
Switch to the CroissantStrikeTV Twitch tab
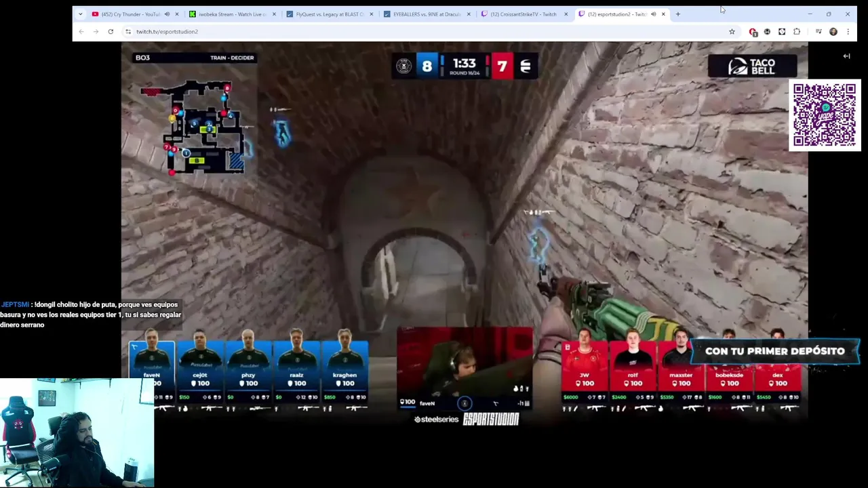point(524,14)
